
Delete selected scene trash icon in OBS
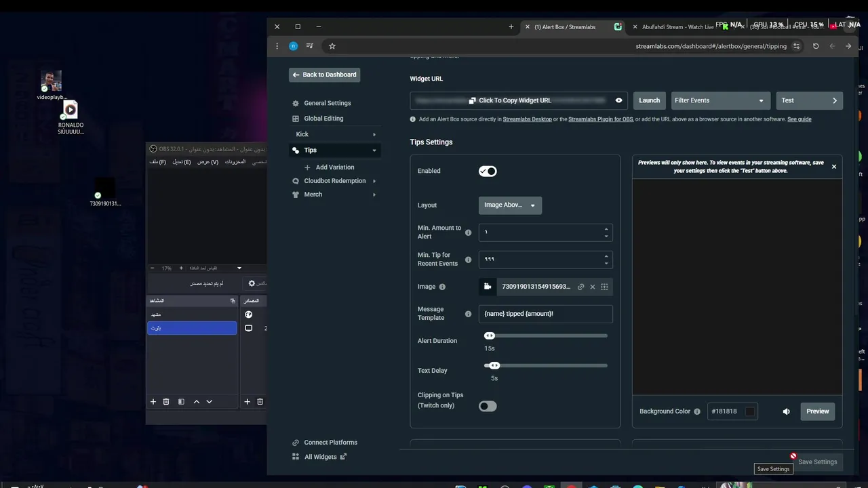click(166, 402)
